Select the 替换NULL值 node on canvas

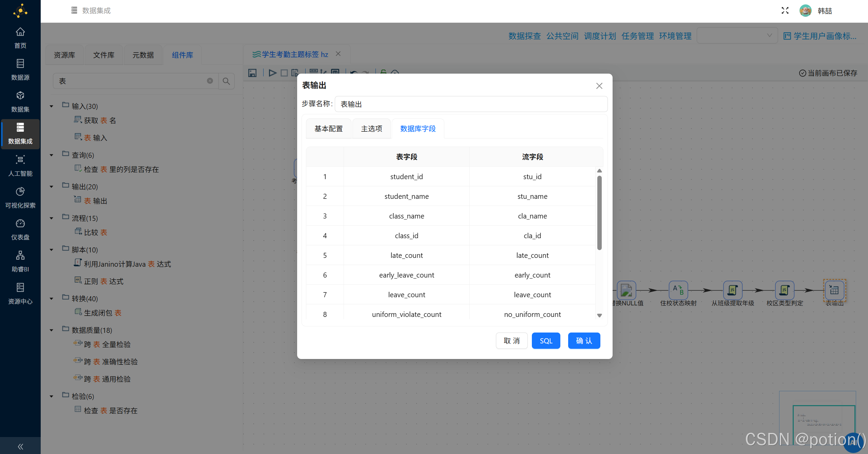point(626,290)
